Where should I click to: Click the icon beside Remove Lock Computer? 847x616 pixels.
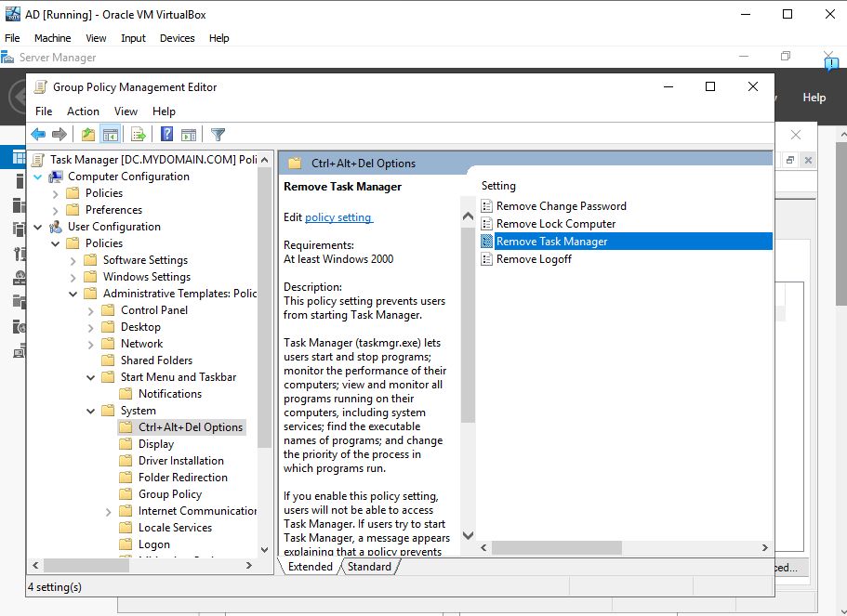click(x=486, y=224)
